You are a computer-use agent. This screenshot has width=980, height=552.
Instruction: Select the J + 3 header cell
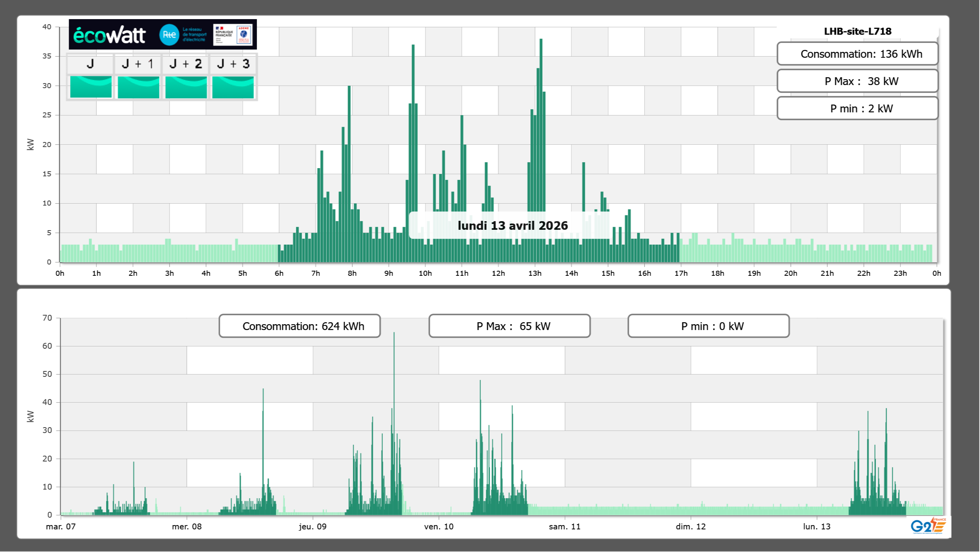click(x=233, y=64)
